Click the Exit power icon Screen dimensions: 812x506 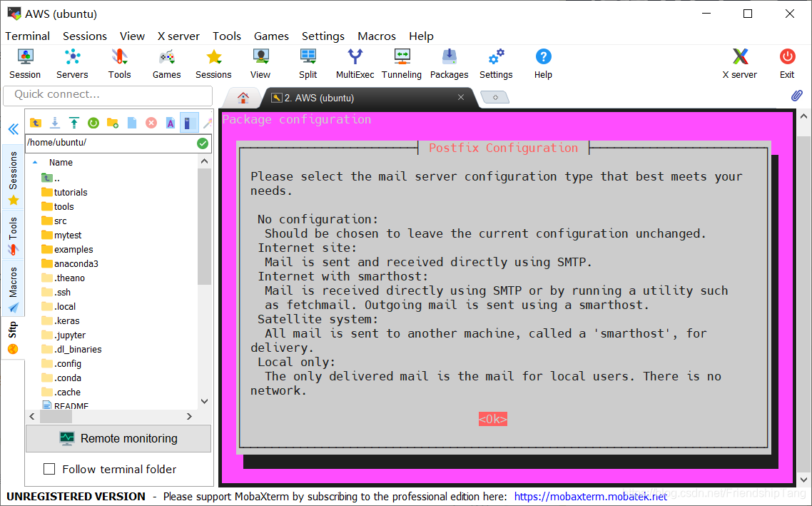pos(787,64)
